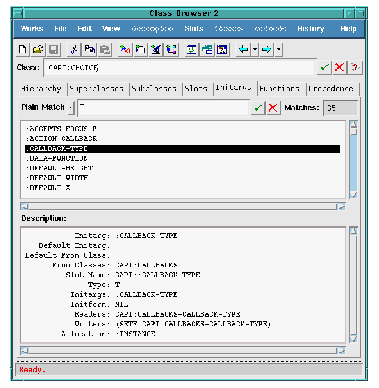Click the question mark button beside Class field

tap(355, 68)
